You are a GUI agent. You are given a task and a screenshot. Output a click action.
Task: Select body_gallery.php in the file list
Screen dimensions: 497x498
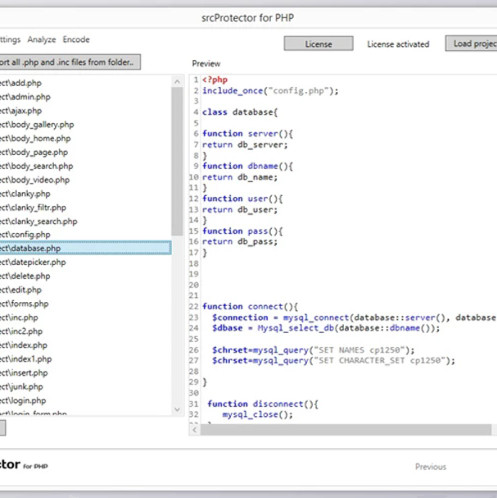tap(86, 125)
